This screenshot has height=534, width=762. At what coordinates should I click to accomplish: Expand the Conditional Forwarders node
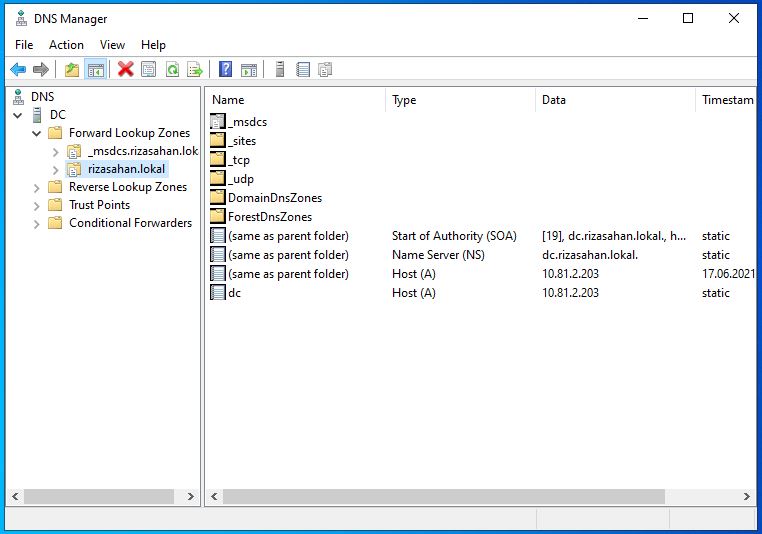(37, 223)
